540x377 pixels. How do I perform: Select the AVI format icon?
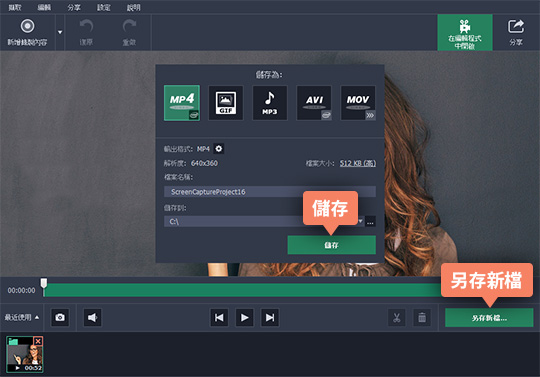point(314,103)
